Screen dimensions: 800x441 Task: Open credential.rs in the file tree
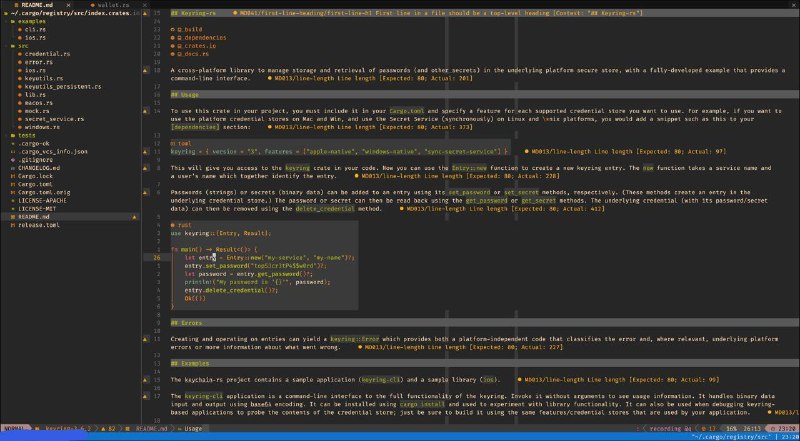coord(47,54)
